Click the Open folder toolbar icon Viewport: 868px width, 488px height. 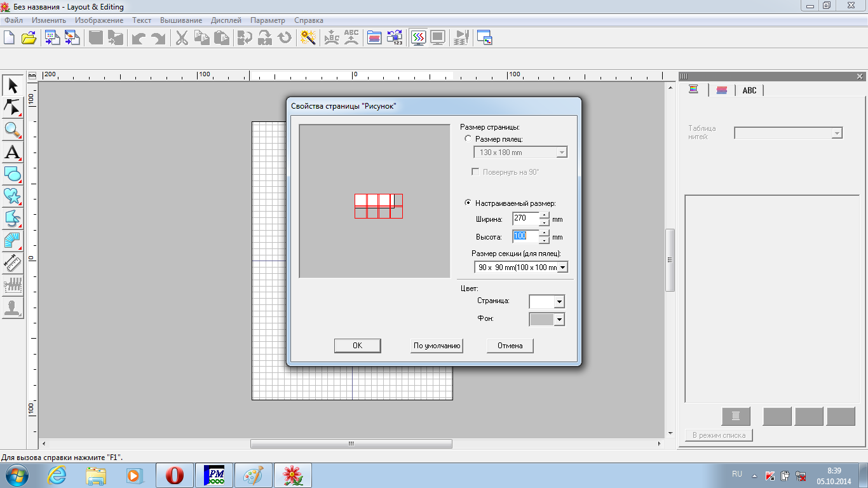(x=29, y=38)
